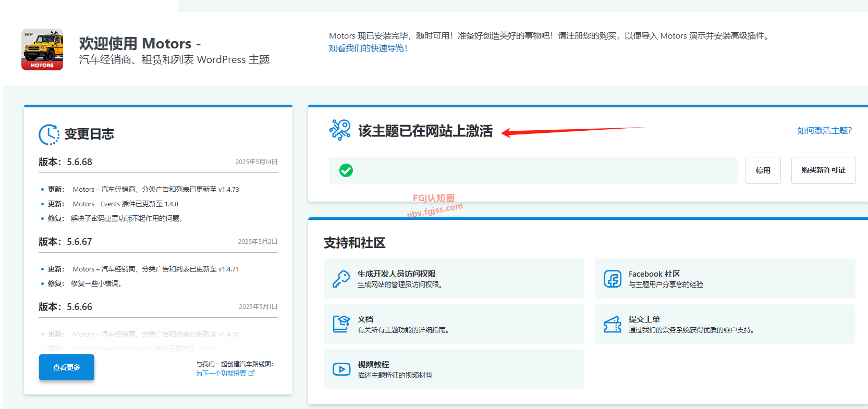Click the 文档 documentation icon
The height and width of the screenshot is (409, 868).
(341, 324)
